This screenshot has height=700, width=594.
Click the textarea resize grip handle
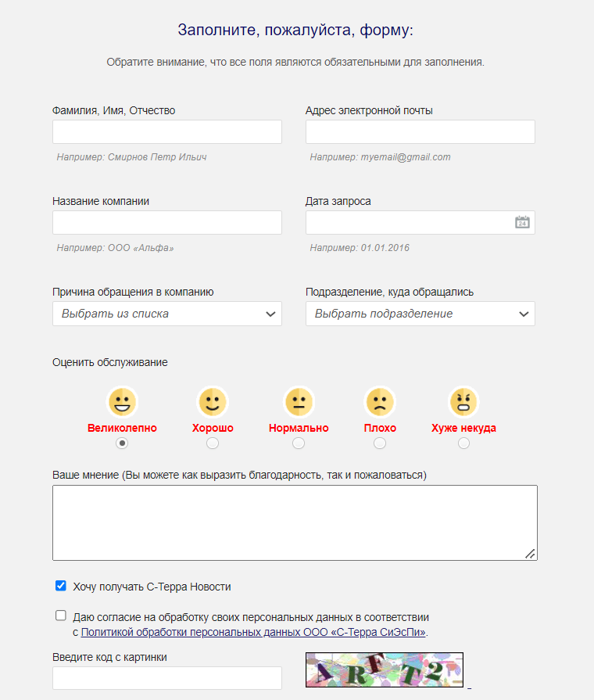coord(530,554)
